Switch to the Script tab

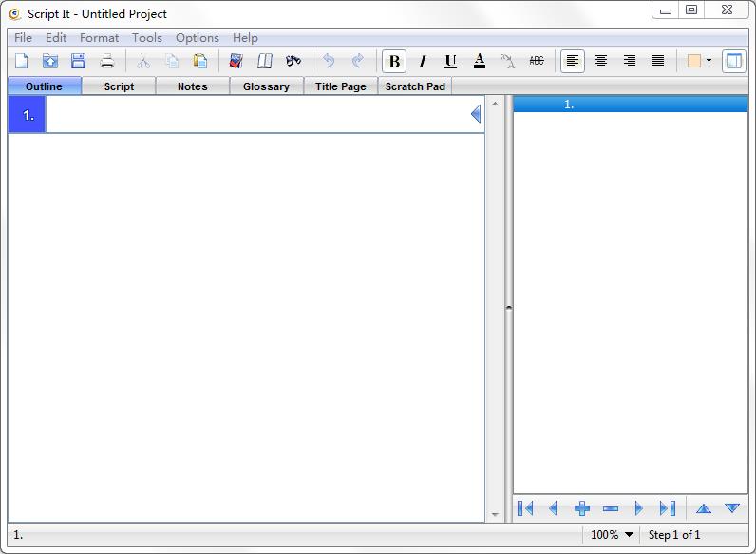[x=119, y=86]
